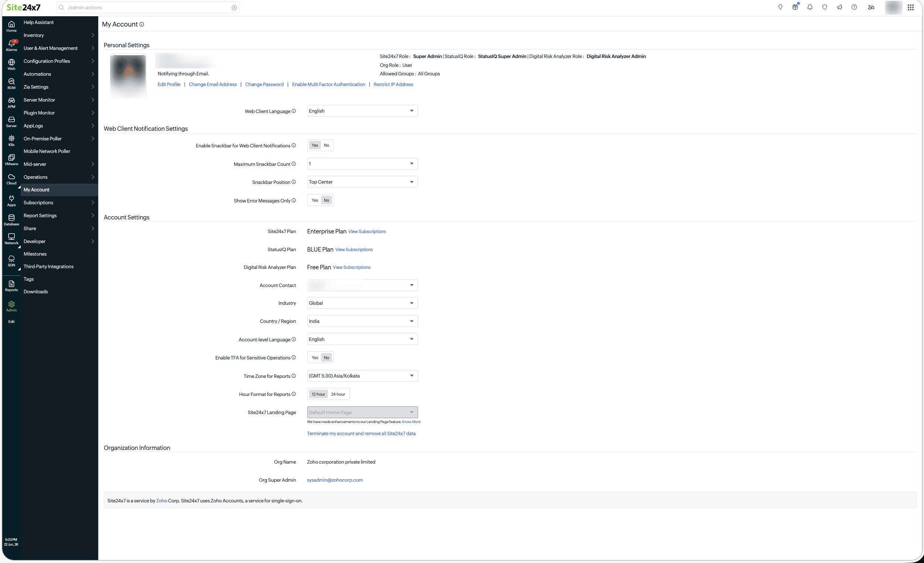Click the Change Email Address link
The width and height of the screenshot is (924, 563).
click(213, 84)
